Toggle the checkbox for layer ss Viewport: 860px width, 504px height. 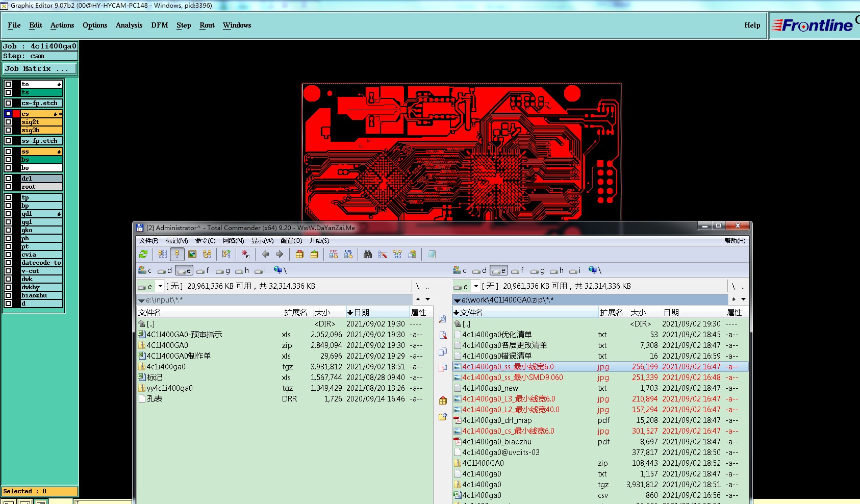pyautogui.click(x=8, y=152)
